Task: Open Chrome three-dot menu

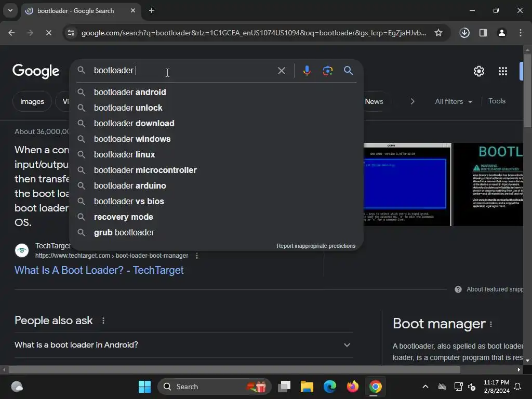Action: pyautogui.click(x=521, y=33)
